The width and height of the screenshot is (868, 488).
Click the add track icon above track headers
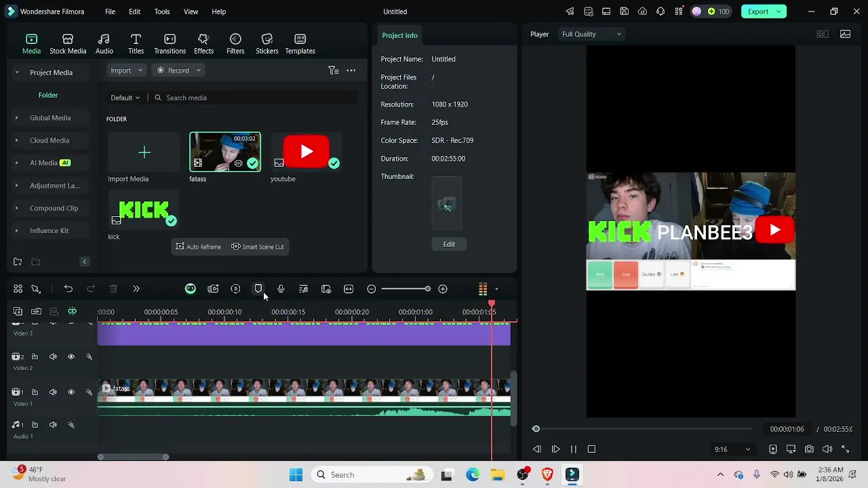point(18,311)
